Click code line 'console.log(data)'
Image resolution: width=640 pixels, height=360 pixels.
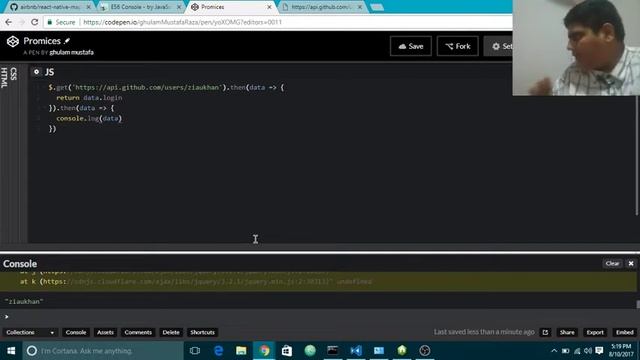(x=89, y=118)
